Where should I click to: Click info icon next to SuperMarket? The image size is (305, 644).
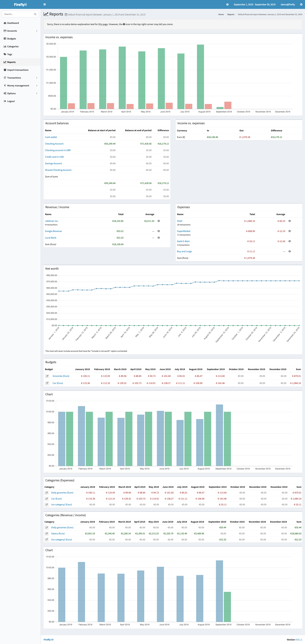point(290,231)
